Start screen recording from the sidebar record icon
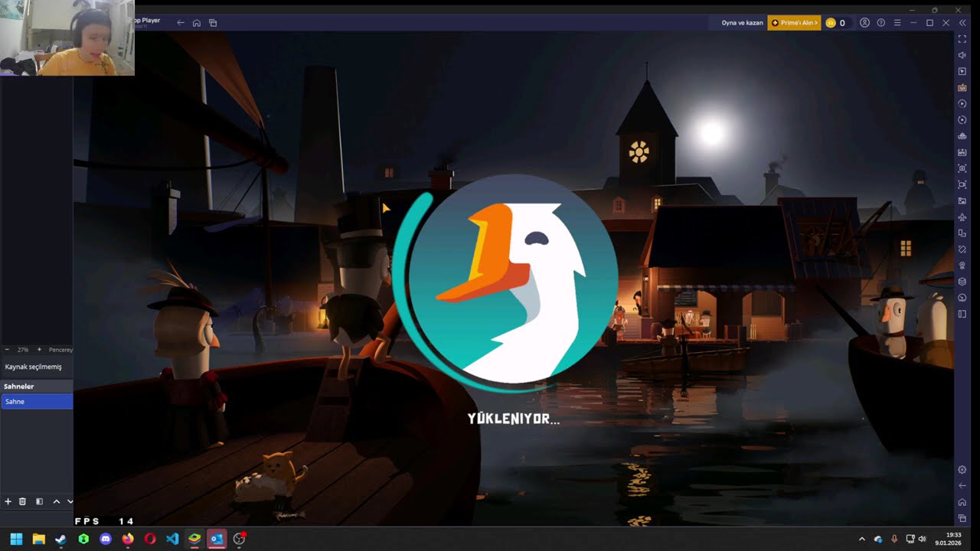 [x=962, y=184]
